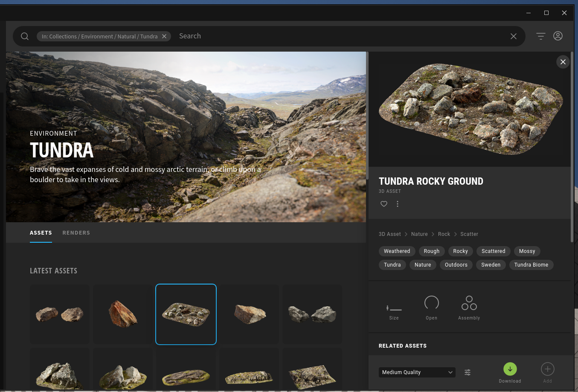Viewport: 578px width, 392px height.
Task: Select the Mossy tag
Action: (527, 251)
